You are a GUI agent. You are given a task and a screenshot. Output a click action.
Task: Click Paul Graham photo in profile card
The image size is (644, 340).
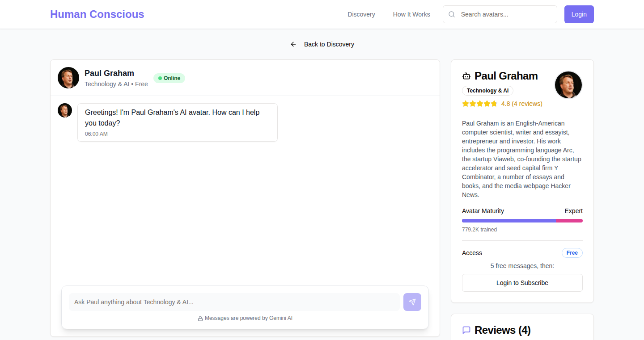tap(568, 85)
